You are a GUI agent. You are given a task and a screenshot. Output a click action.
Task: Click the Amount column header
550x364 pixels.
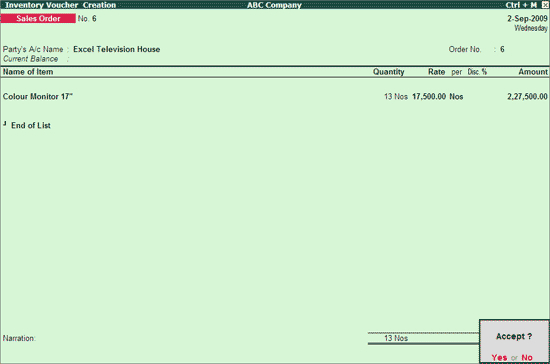[533, 72]
